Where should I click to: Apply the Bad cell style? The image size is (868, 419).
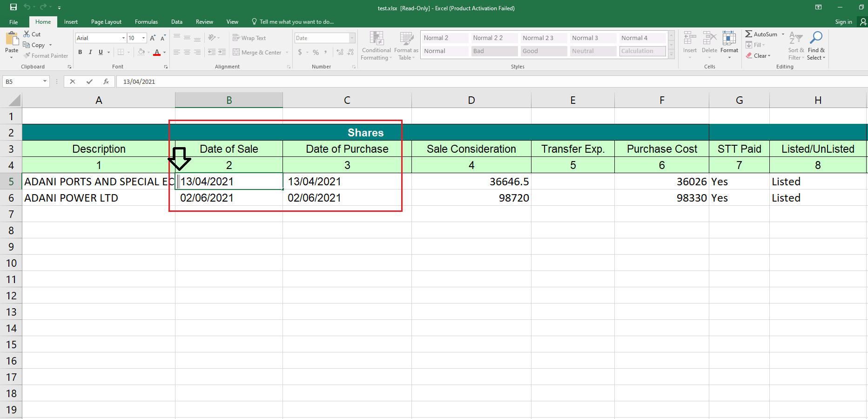(x=494, y=51)
